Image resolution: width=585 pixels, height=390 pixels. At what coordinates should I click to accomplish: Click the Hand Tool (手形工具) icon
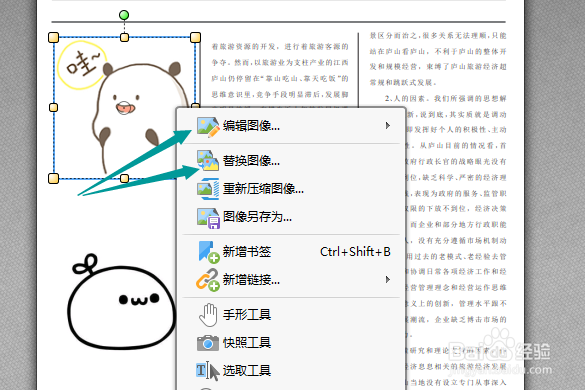(x=208, y=315)
